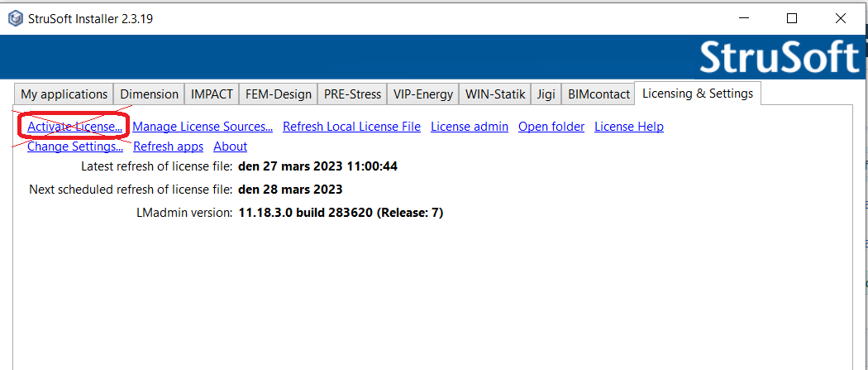868x370 pixels.
Task: Click the Open folder link
Action: coord(551,127)
